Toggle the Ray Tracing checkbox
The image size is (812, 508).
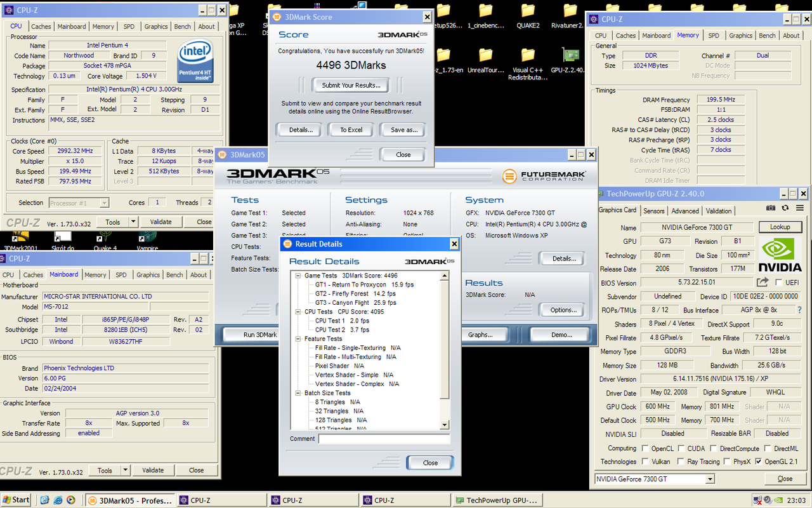point(681,462)
